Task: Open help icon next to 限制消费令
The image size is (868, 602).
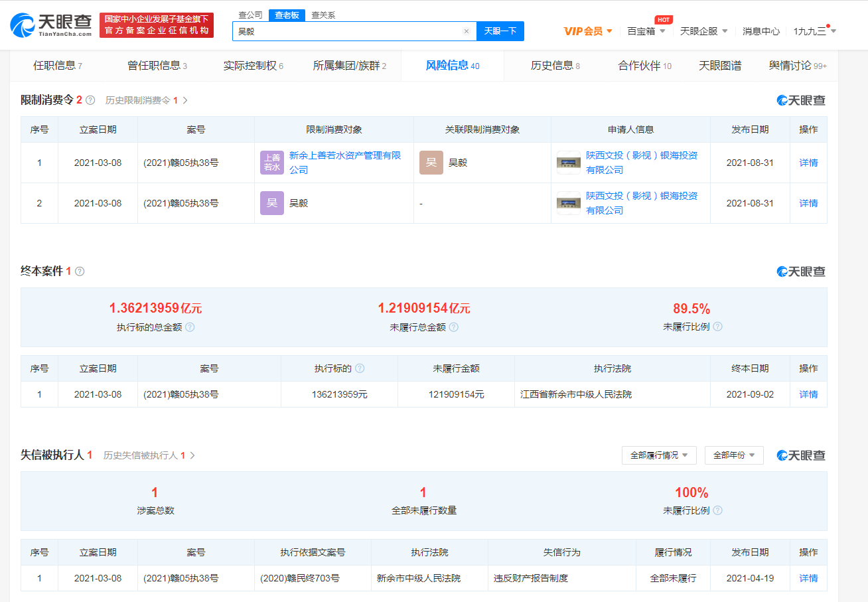Action: (x=90, y=100)
